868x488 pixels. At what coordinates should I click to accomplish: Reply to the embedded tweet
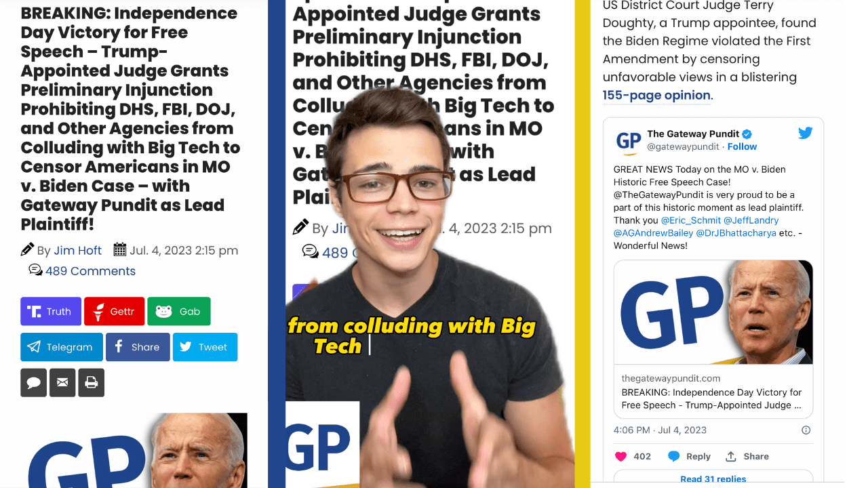point(689,456)
